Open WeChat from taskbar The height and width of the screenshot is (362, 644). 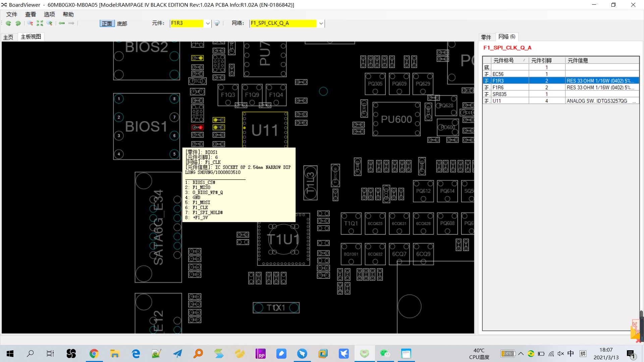pyautogui.click(x=385, y=354)
